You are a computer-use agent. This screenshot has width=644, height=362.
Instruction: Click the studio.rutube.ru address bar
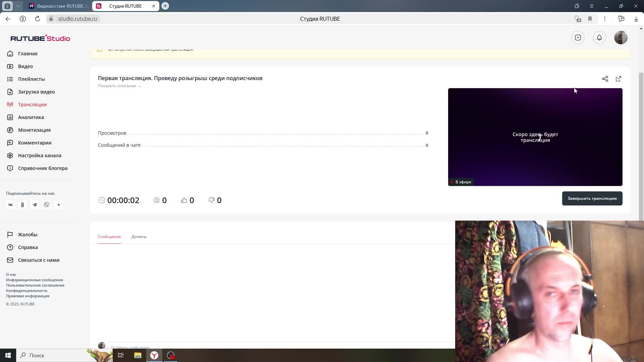[77, 19]
